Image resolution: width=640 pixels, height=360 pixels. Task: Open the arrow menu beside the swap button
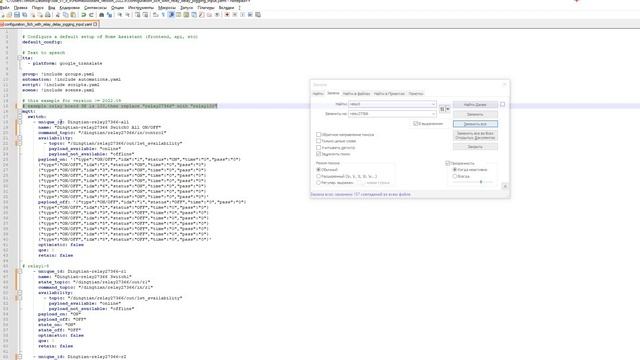[x=448, y=109]
